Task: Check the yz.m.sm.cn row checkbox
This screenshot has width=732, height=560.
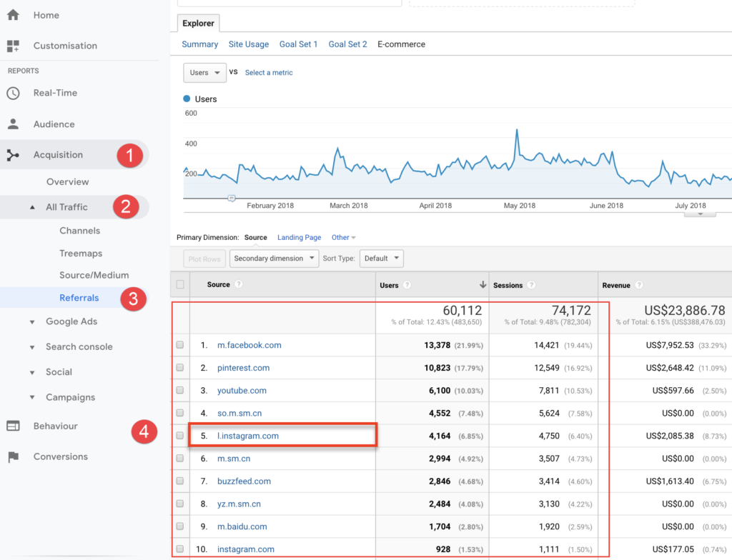Action: (x=180, y=504)
